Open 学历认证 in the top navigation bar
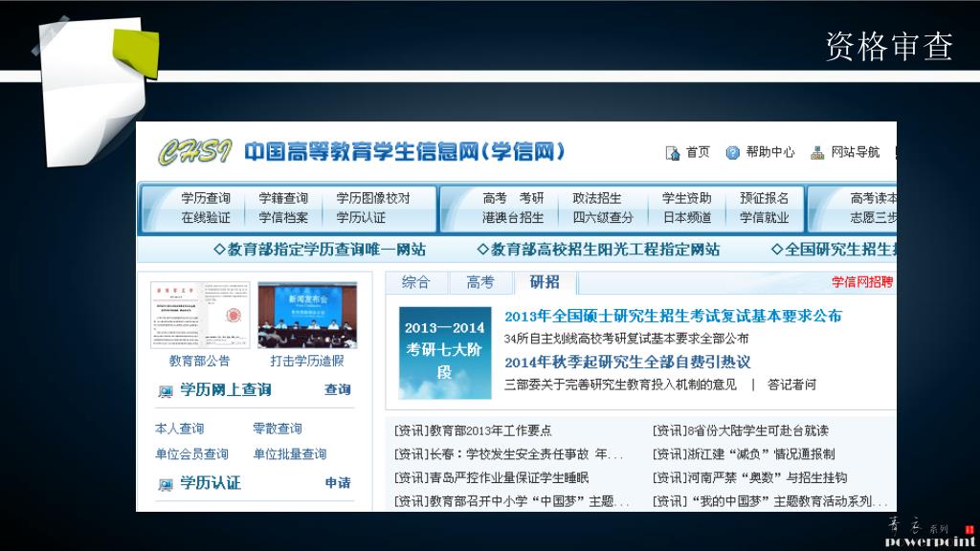 361,217
